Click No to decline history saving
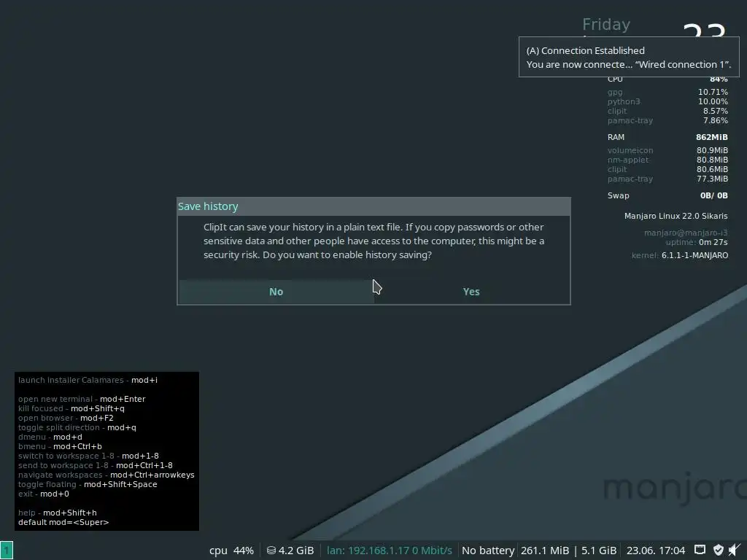 click(x=276, y=292)
